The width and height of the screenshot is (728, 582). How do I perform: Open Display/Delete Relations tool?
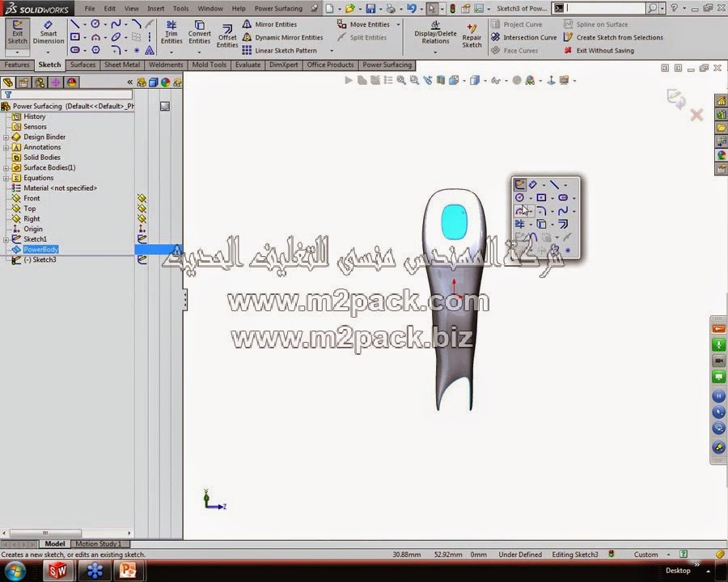click(435, 32)
